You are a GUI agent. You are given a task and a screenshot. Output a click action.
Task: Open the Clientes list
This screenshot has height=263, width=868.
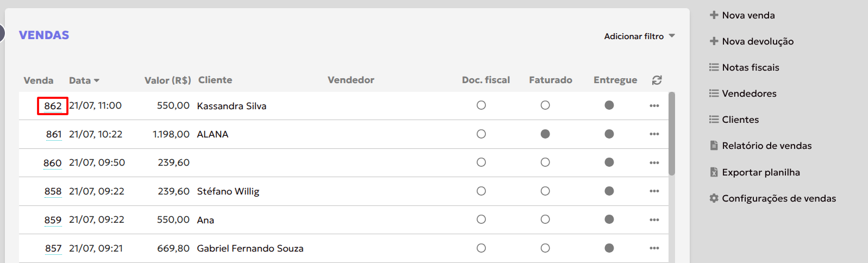pyautogui.click(x=740, y=120)
